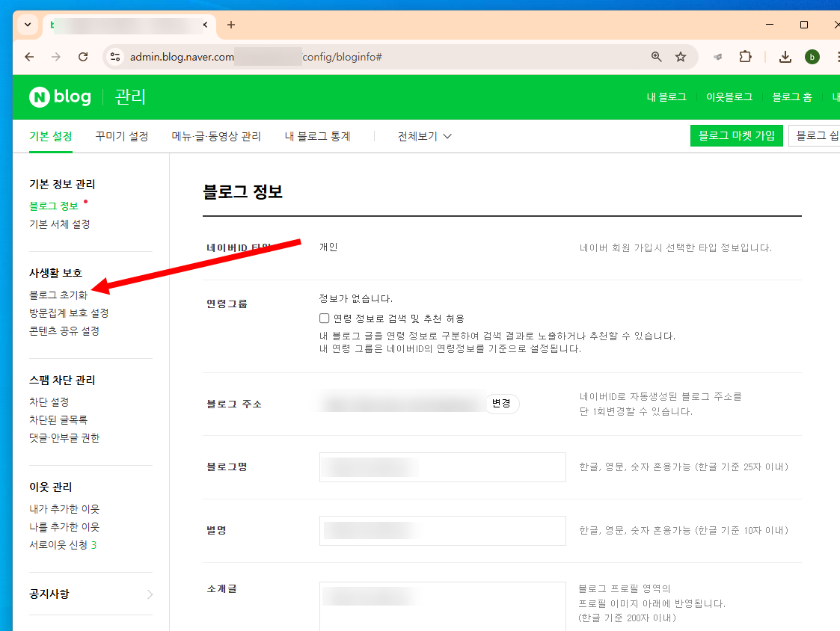Reload the page with refresh icon
This screenshot has height=631, width=840.
click(x=83, y=57)
